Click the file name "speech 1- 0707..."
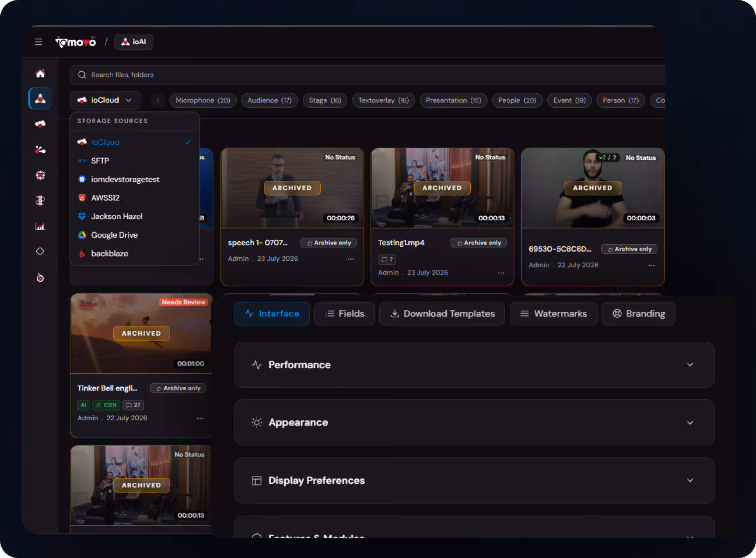 click(258, 243)
